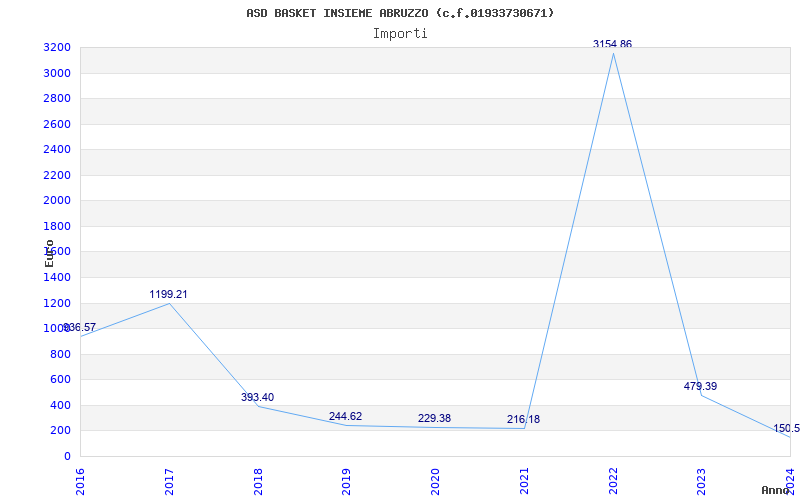Image resolution: width=800 pixels, height=500 pixels.
Task: Select x-axis year label 2022
Action: coord(613,481)
